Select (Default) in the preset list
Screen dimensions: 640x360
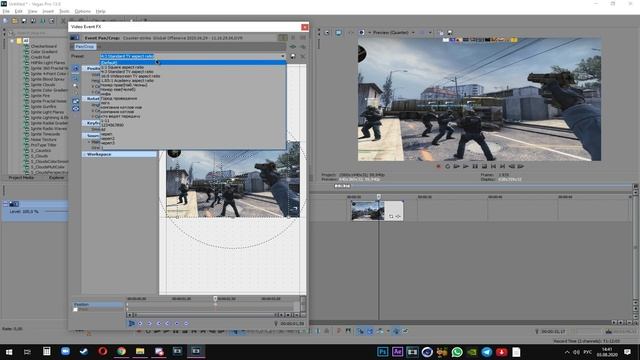tap(193, 62)
